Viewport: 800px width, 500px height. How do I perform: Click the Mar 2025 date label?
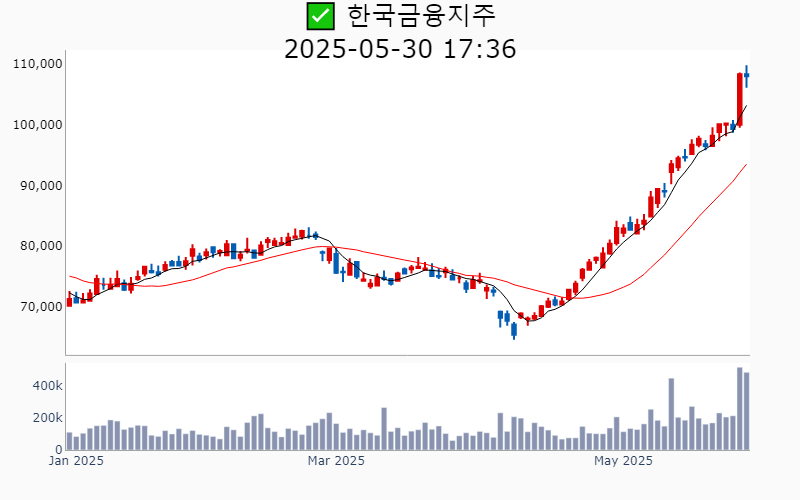point(336,461)
